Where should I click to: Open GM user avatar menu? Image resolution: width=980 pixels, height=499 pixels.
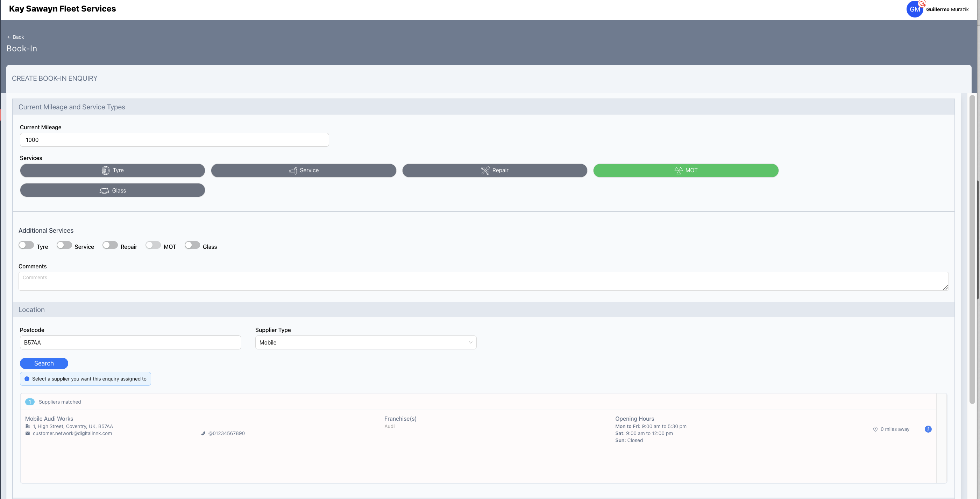pyautogui.click(x=914, y=9)
